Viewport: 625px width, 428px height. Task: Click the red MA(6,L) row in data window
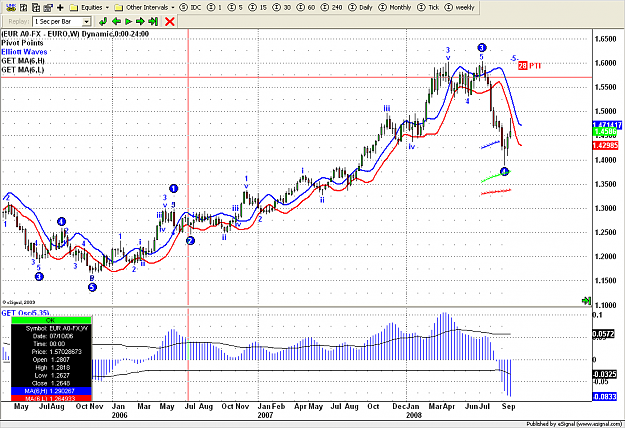click(51, 399)
